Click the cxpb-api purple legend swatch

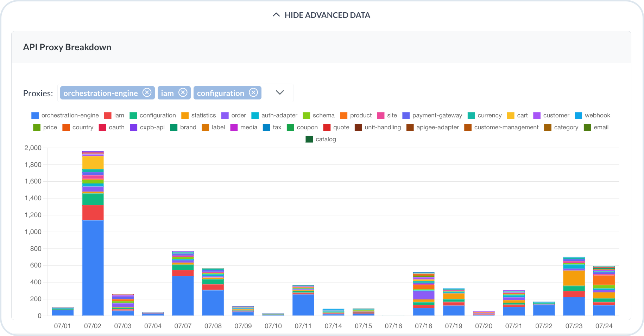(133, 127)
